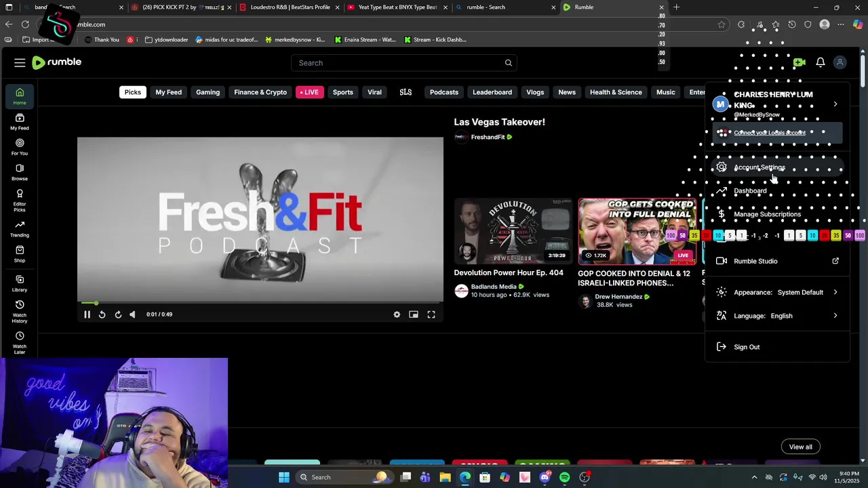The height and width of the screenshot is (488, 868).
Task: Click the Las Vegas Takeover! title
Action: [x=500, y=122]
